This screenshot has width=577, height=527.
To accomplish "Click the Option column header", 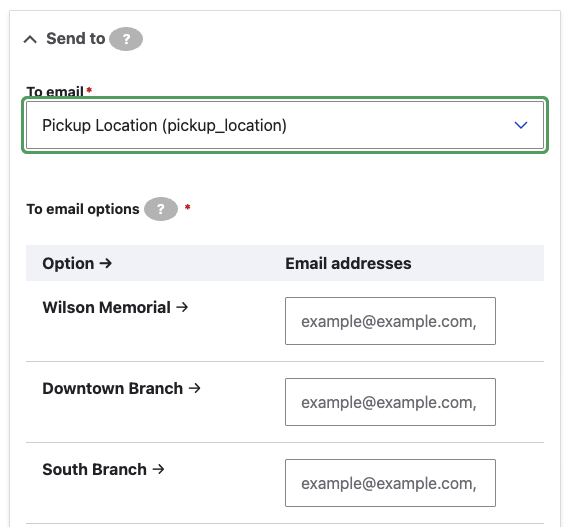I will pyautogui.click(x=77, y=264).
